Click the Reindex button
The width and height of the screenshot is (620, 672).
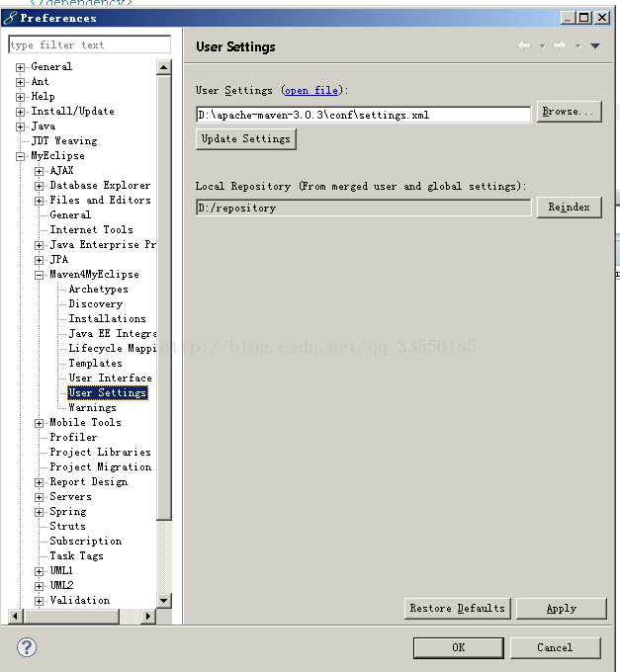(570, 208)
